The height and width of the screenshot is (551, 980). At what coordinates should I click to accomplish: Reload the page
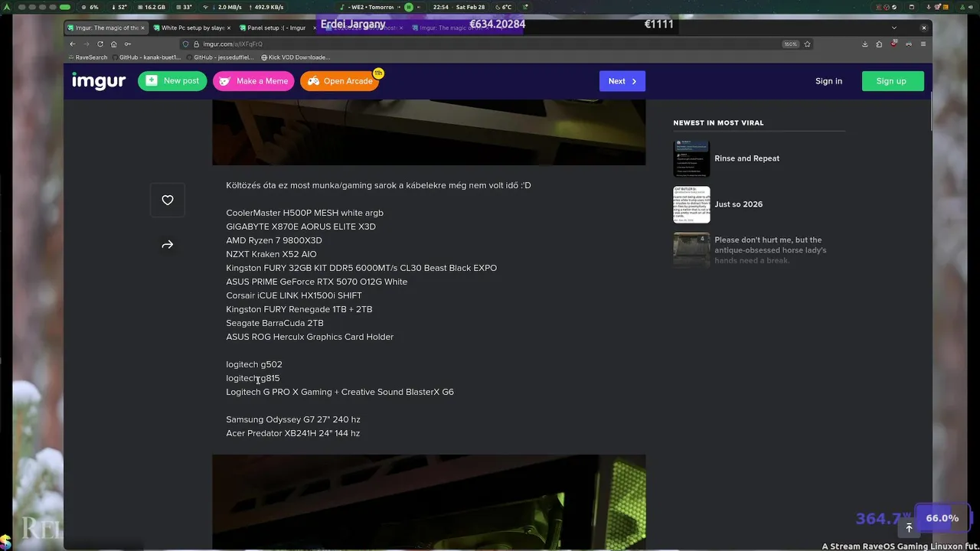coord(100,44)
